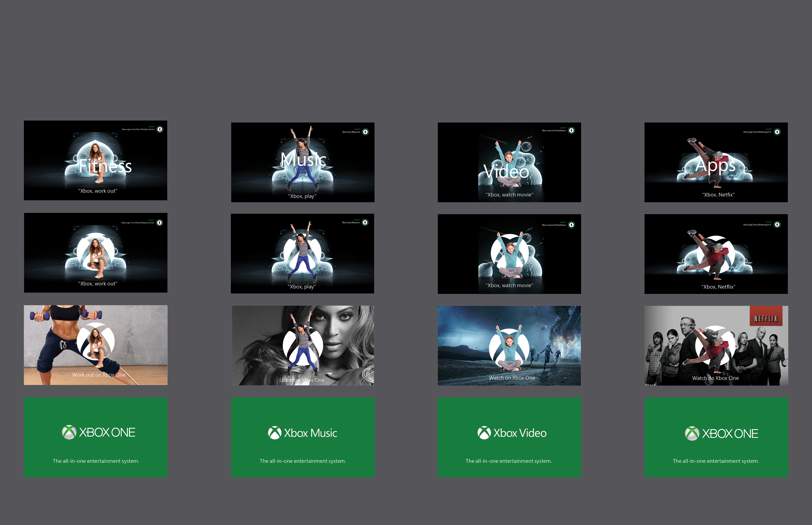The image size is (812, 525).
Task: Click 'Listen on Xbox One' caption
Action: (302, 380)
